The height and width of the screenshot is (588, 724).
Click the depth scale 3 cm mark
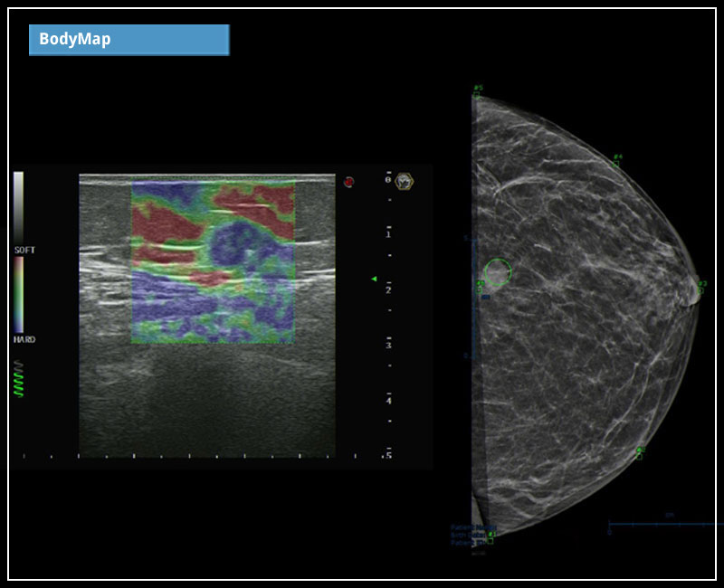click(388, 346)
